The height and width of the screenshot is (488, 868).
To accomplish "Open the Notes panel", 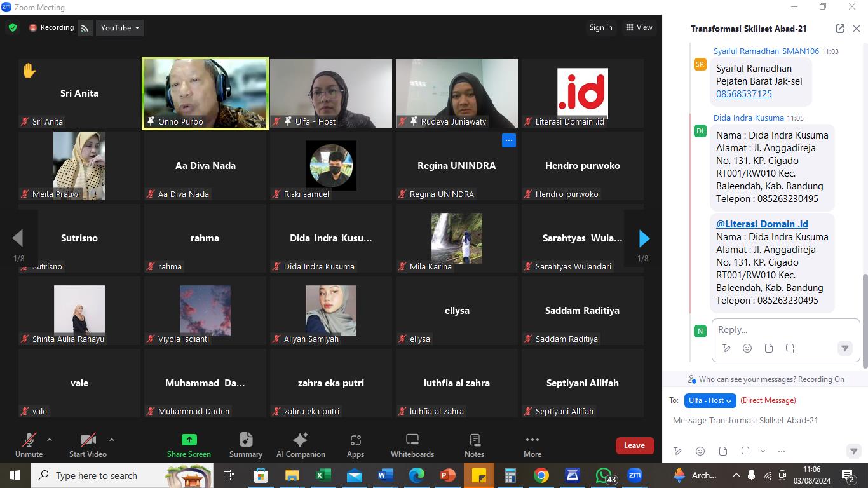I will 474,445.
